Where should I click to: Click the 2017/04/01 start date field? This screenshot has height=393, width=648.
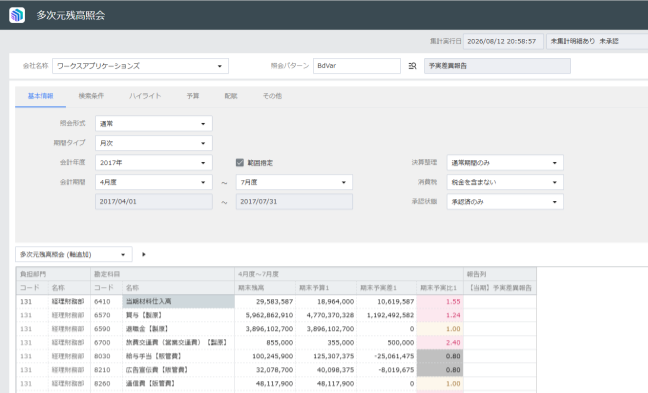point(154,202)
